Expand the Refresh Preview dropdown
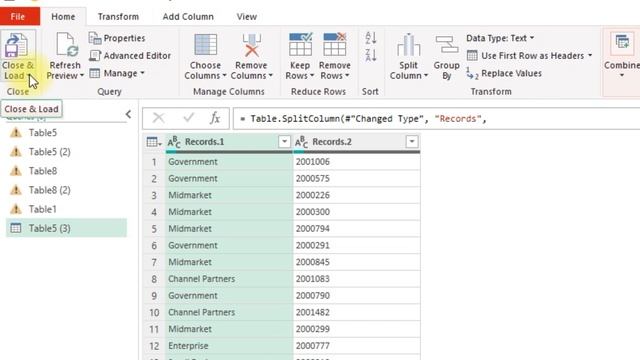The width and height of the screenshot is (640, 360). (x=82, y=76)
